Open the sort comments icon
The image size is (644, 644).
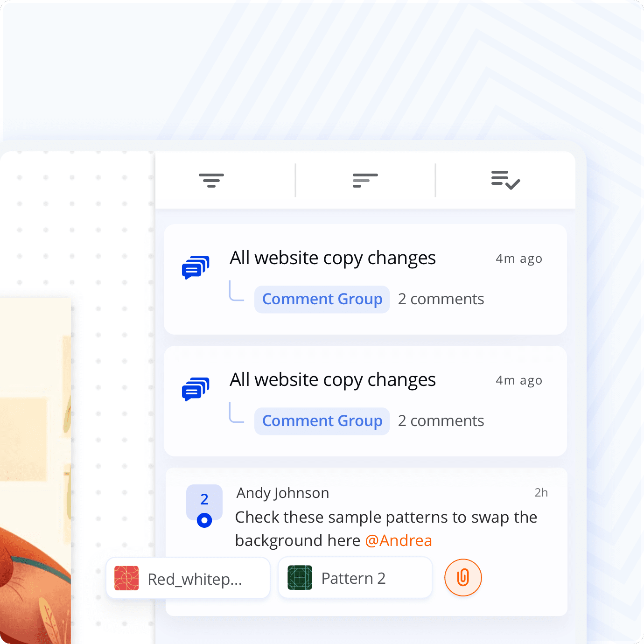pyautogui.click(x=365, y=180)
